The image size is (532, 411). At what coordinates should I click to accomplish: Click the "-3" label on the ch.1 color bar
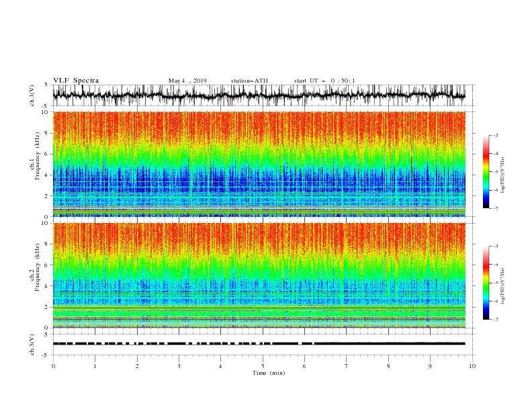pos(495,135)
